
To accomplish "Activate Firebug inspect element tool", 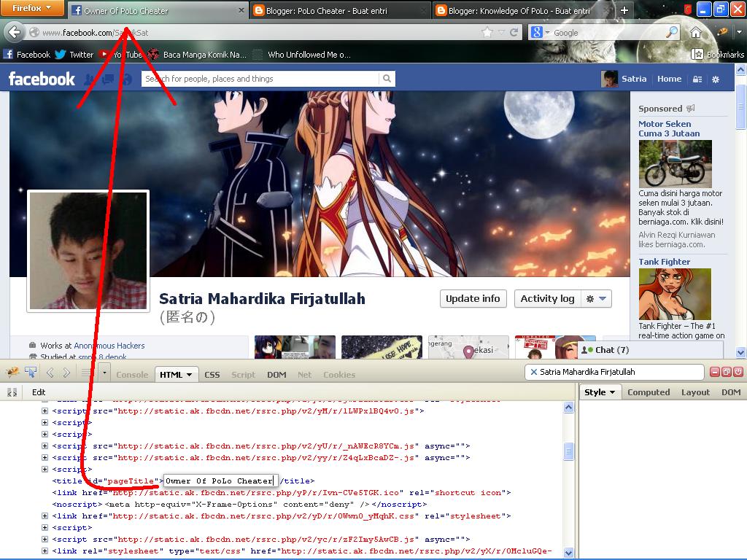I will click(31, 372).
